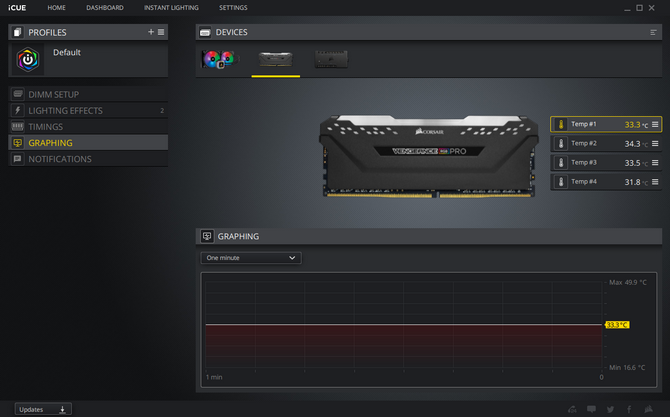This screenshot has height=417, width=670.
Task: Click the large Vengeance RGB PRO image
Action: point(429,156)
